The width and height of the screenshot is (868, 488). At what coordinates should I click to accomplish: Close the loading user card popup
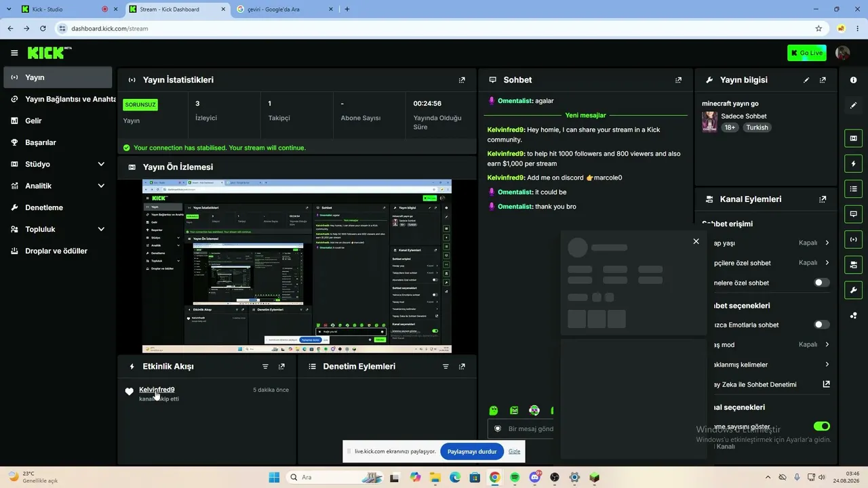tap(696, 241)
